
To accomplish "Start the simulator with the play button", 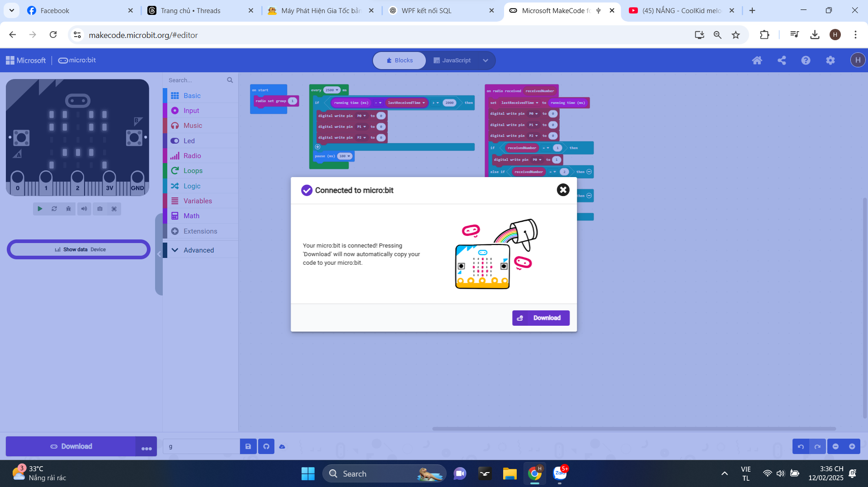I will (x=40, y=209).
